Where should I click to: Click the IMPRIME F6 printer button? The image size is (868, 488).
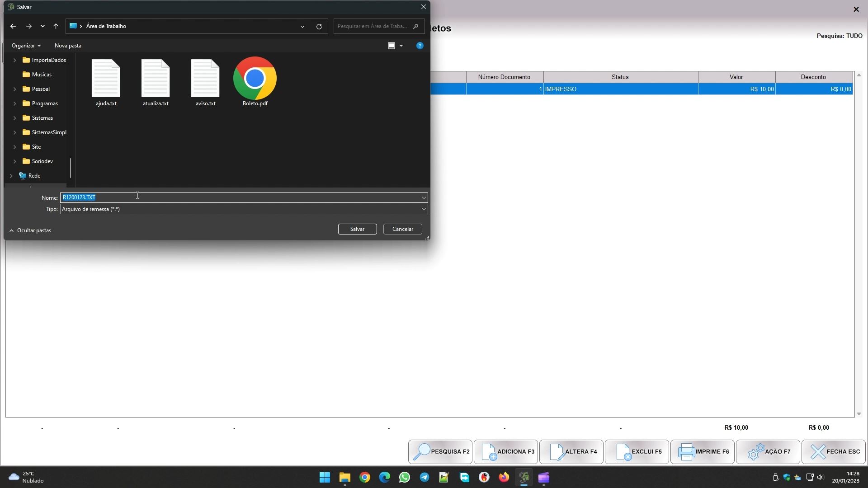(702, 452)
